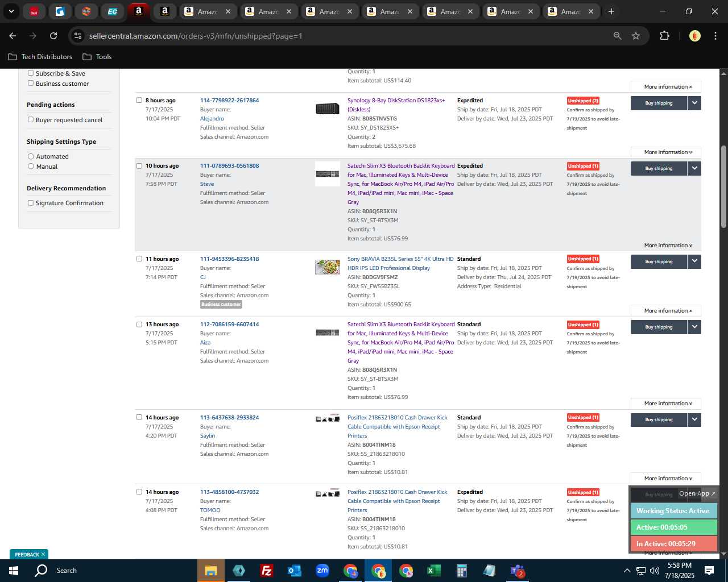
Task: Open Calculator from taskbar
Action: [462, 571]
